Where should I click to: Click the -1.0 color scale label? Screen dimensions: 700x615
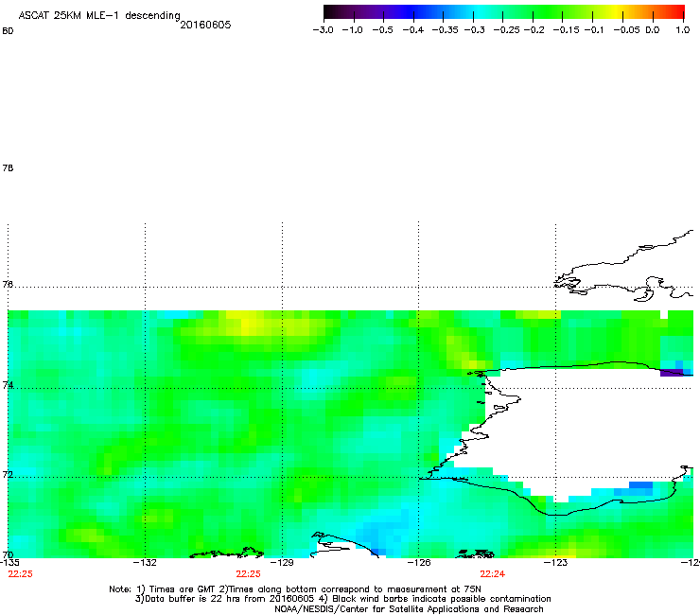tap(352, 30)
